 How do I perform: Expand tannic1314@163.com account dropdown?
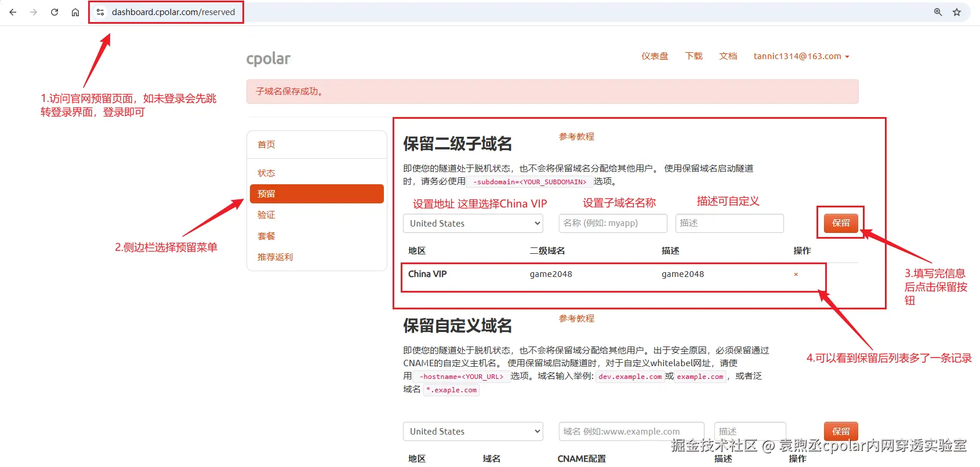point(801,56)
